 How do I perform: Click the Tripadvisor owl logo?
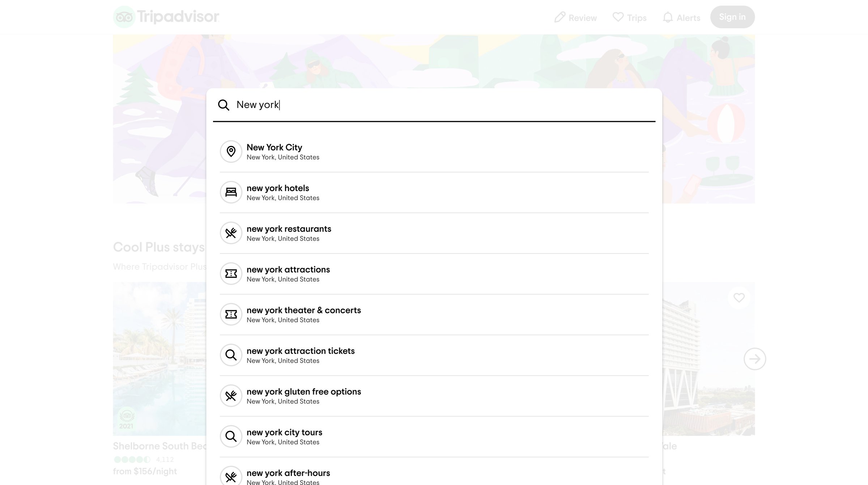coord(124,17)
